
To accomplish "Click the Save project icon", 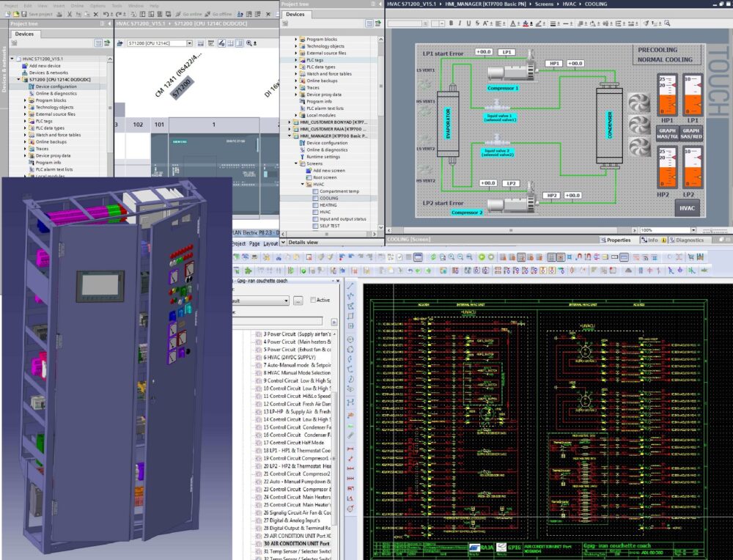I will [x=24, y=14].
